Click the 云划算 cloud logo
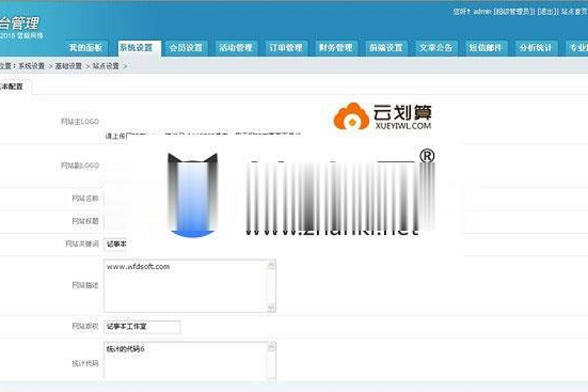The width and height of the screenshot is (588, 392). pyautogui.click(x=351, y=116)
